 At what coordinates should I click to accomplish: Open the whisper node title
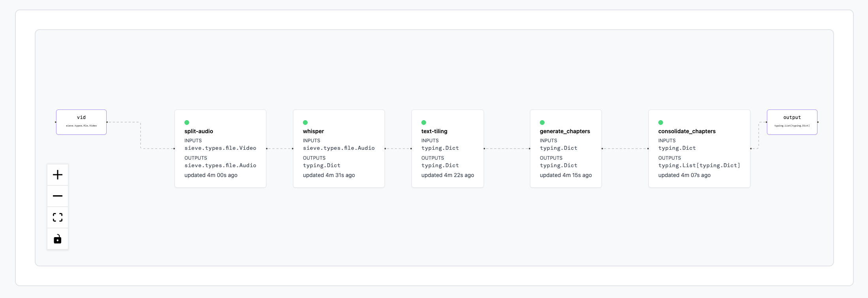click(x=313, y=131)
